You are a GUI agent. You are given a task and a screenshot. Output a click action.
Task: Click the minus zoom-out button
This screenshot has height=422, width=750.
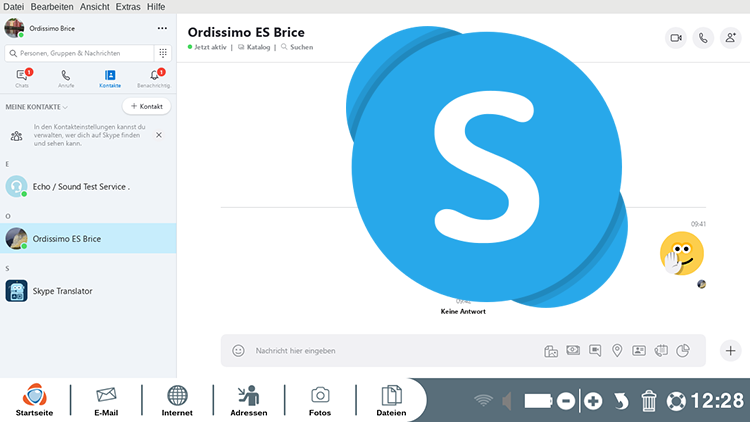coord(566,401)
